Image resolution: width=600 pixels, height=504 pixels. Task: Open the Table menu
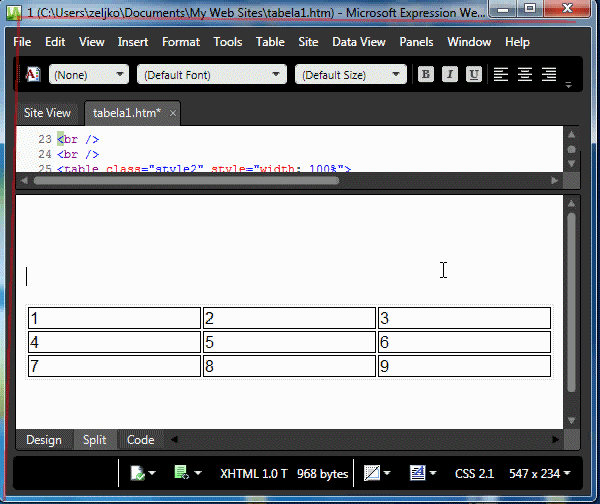270,42
